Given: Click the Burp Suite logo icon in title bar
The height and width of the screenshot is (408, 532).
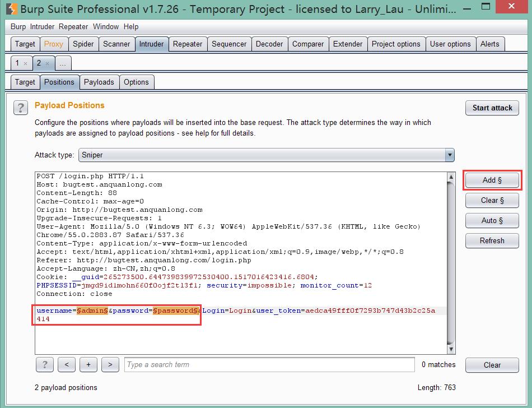Looking at the screenshot, I should [12, 8].
